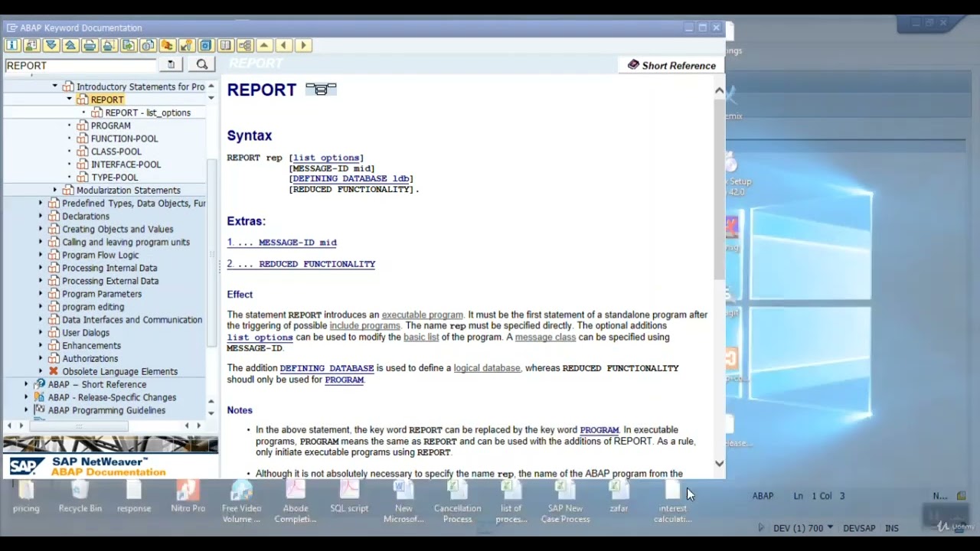Click the SAP NetWeaver ABAP Documentation banner
This screenshot has width=980, height=551.
(x=110, y=458)
